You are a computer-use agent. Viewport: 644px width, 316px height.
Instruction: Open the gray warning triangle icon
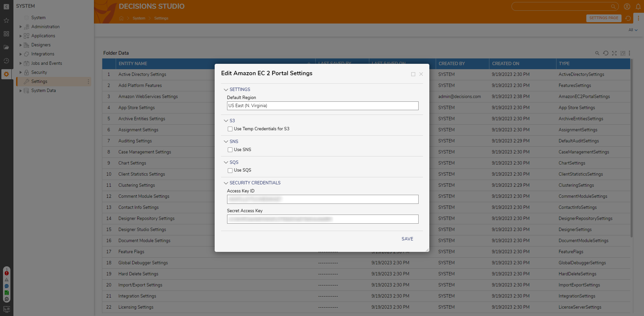[6, 279]
